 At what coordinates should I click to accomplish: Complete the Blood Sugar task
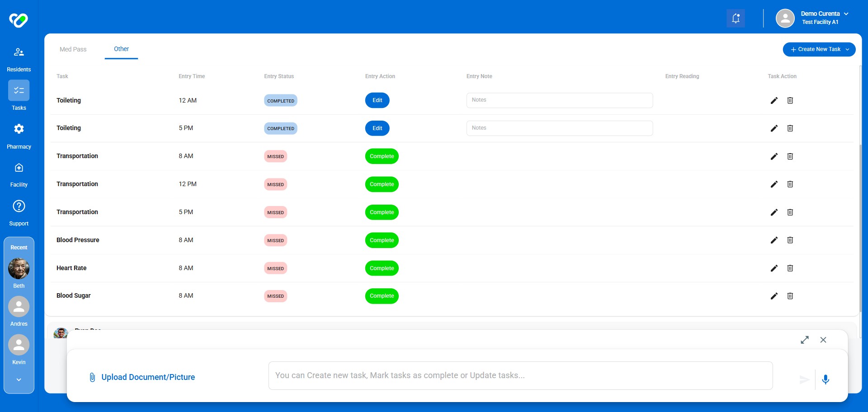coord(382,296)
